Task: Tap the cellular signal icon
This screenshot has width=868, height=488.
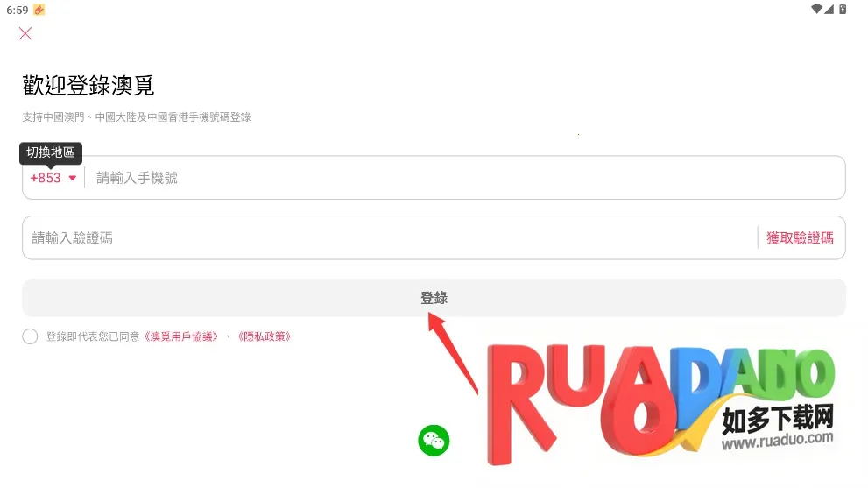Action: click(829, 9)
